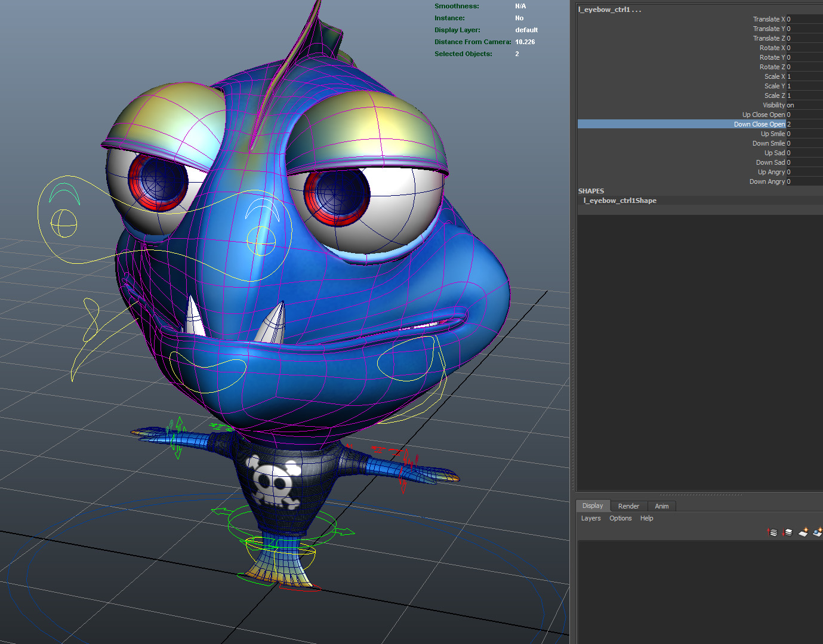Image resolution: width=823 pixels, height=644 pixels.
Task: Open the Anim layer tab
Action: pos(661,506)
